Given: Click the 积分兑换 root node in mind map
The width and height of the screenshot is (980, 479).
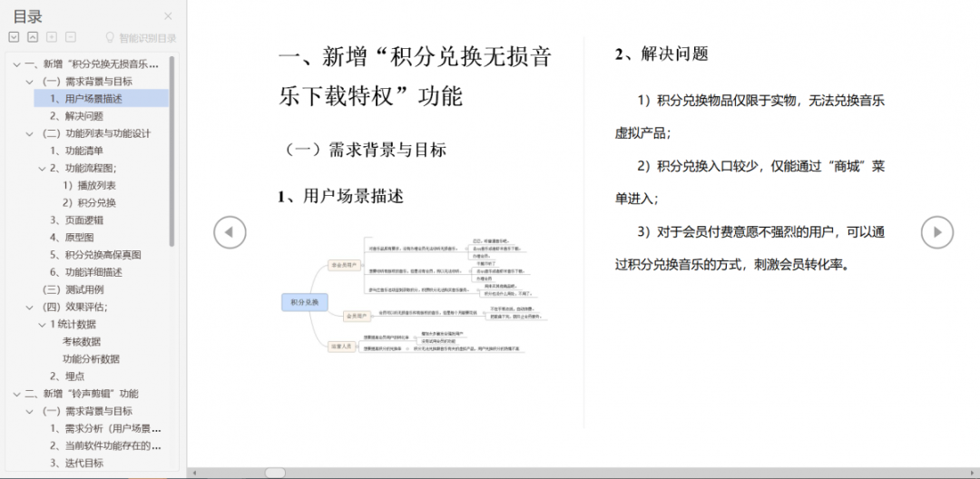Looking at the screenshot, I should [x=304, y=302].
